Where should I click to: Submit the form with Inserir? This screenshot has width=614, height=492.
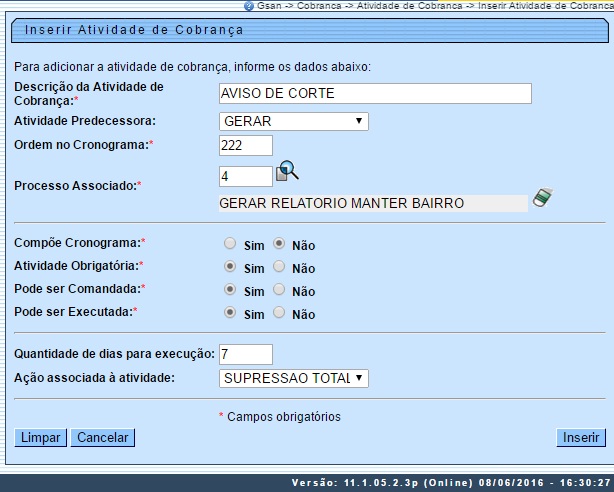581,438
